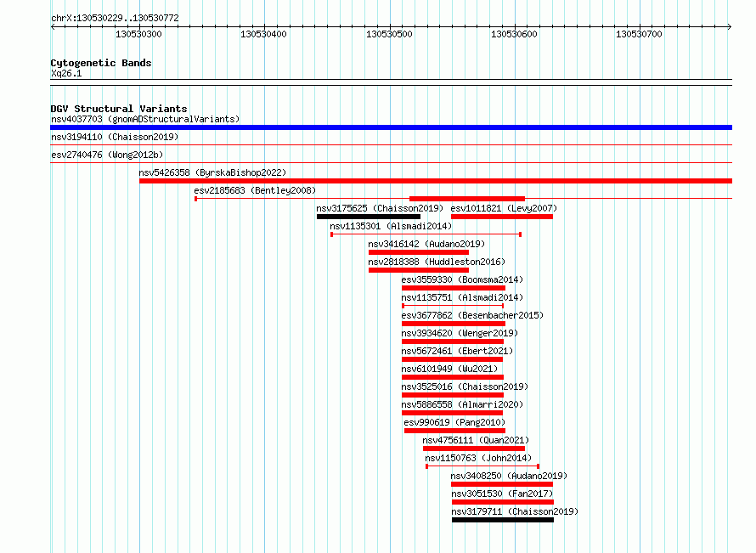Screen dimensions: 756x553
Task: Open esv2740476 (Wong2012b) variant label
Action: coord(107,155)
